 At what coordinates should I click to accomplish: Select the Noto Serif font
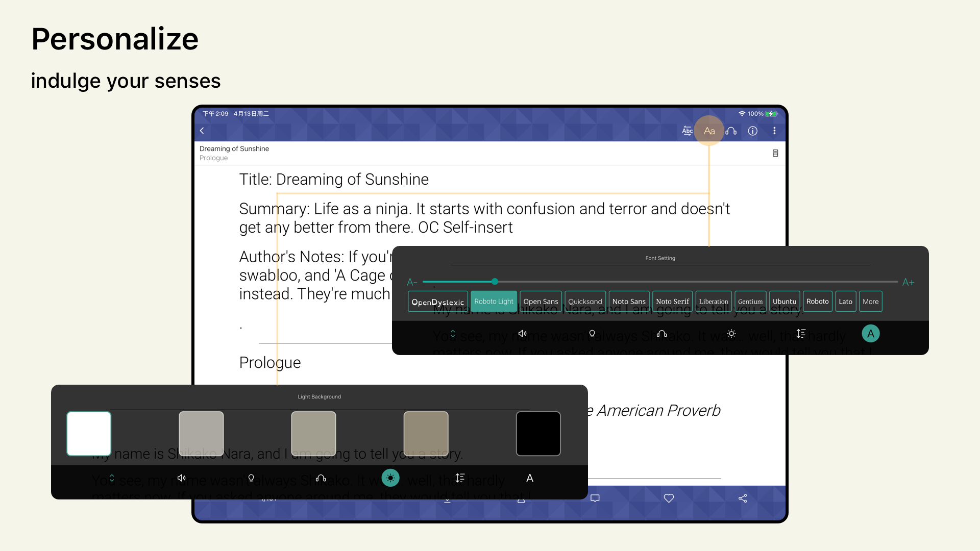coord(672,301)
